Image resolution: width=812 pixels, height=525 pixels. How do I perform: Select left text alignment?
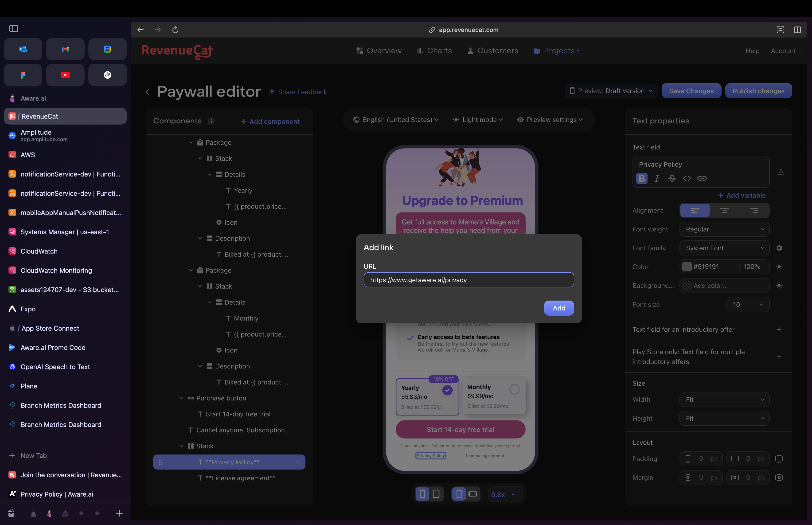tap(695, 210)
